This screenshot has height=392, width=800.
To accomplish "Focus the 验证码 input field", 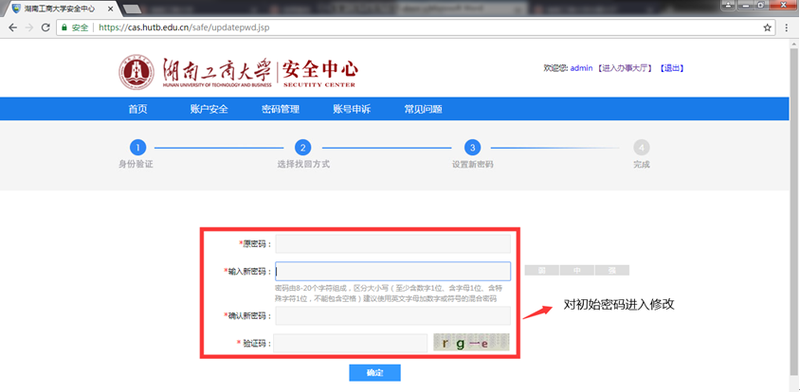I will [350, 343].
